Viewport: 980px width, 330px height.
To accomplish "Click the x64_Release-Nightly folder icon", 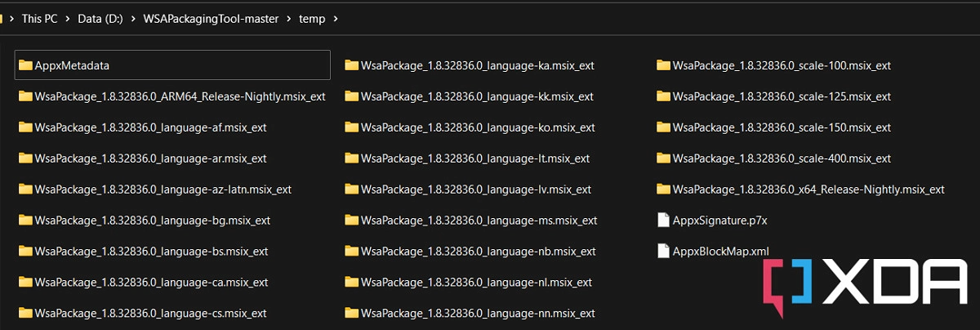I will tap(663, 190).
